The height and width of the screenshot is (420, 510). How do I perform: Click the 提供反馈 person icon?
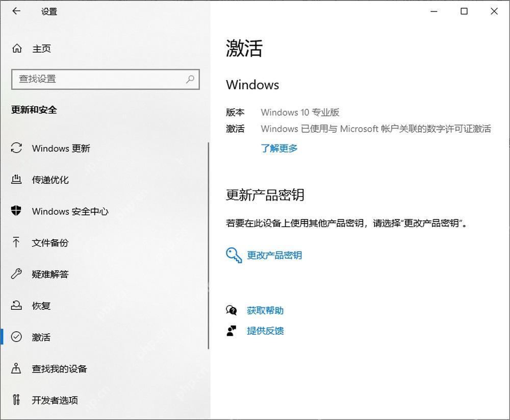coord(231,331)
